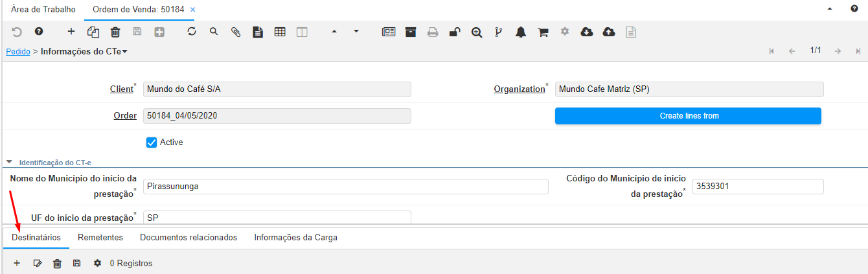
Task: Switch to the Remetentes tab
Action: click(100, 238)
